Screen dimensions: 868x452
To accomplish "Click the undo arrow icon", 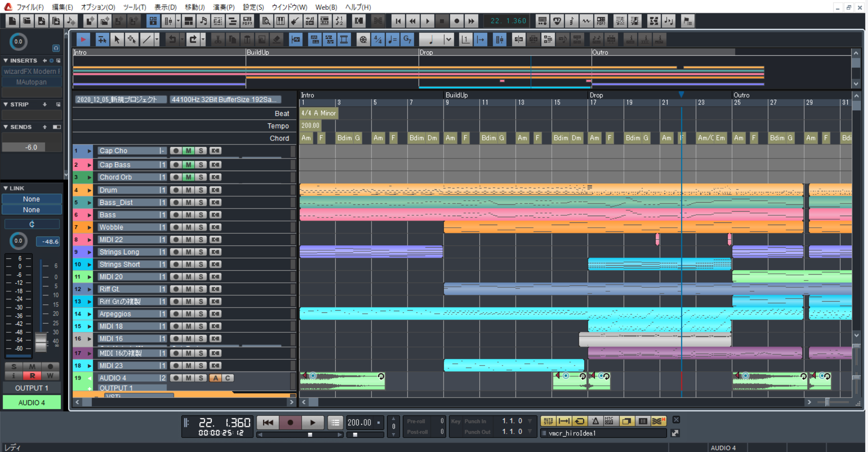I will [x=172, y=40].
